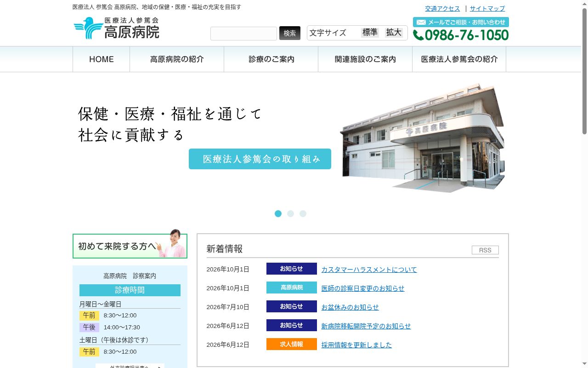Open 診療のご案内 menu

[271, 59]
